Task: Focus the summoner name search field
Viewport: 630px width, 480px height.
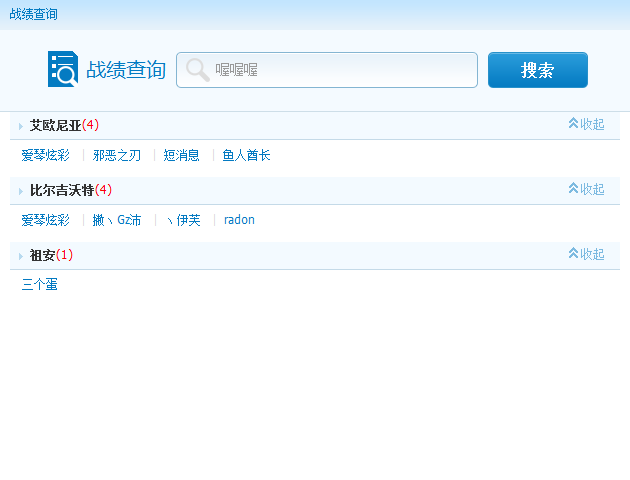Action: [x=327, y=70]
